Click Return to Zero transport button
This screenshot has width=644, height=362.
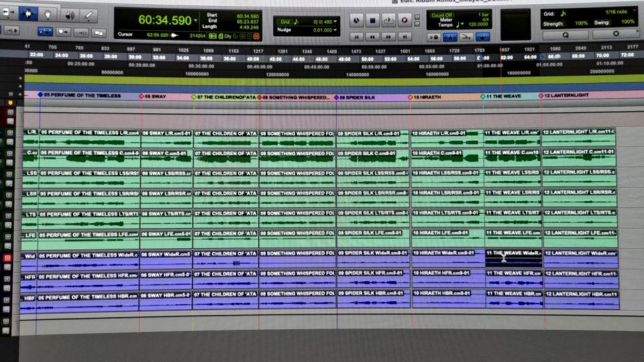357,36
